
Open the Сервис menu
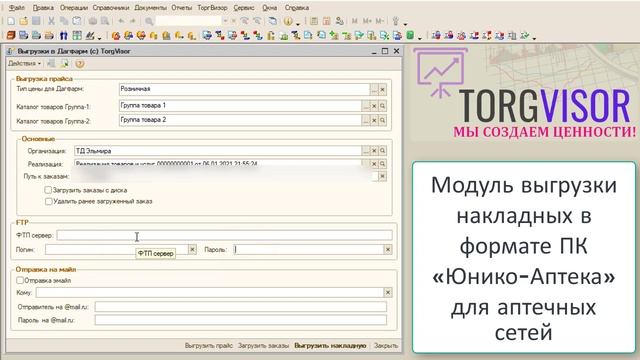244,8
